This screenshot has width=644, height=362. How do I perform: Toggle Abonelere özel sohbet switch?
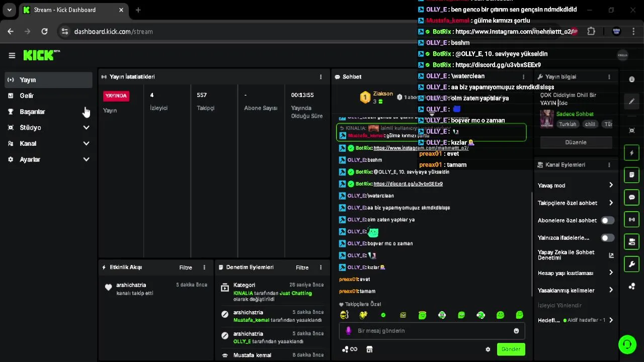[608, 220]
